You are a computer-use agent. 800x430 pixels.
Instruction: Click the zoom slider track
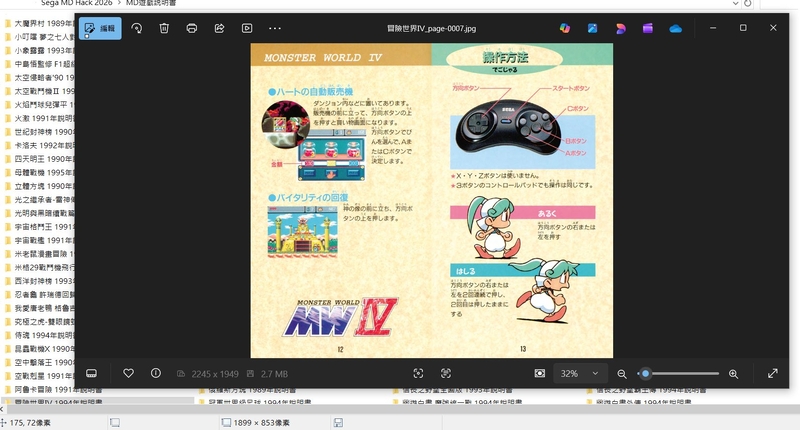[678, 373]
